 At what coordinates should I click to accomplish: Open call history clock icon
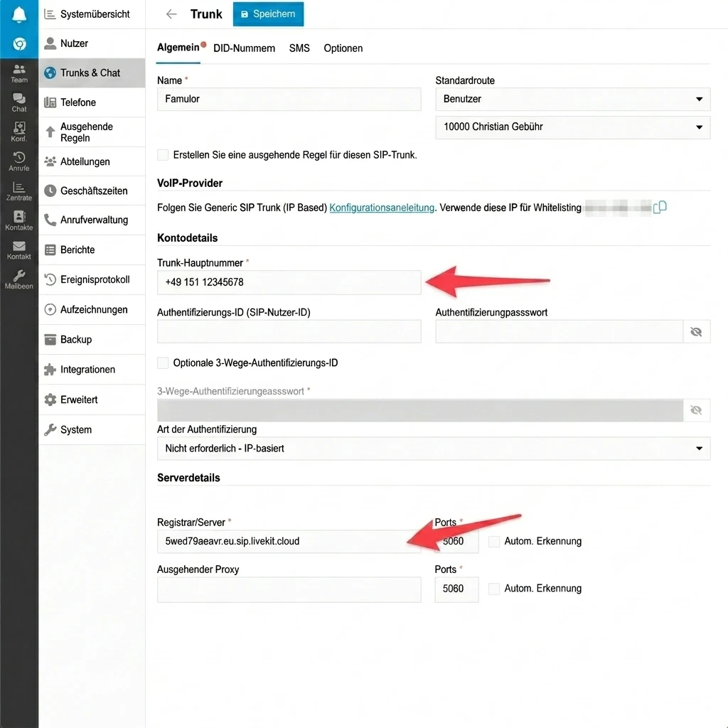pyautogui.click(x=19, y=161)
